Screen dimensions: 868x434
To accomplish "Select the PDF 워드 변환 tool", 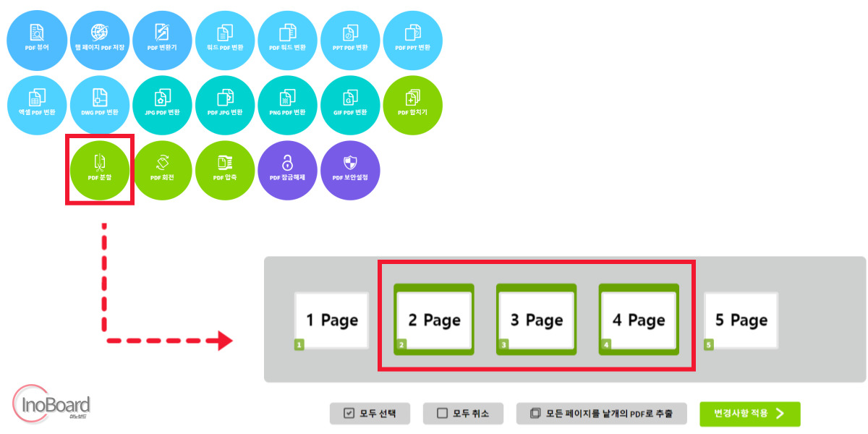I will tap(287, 41).
